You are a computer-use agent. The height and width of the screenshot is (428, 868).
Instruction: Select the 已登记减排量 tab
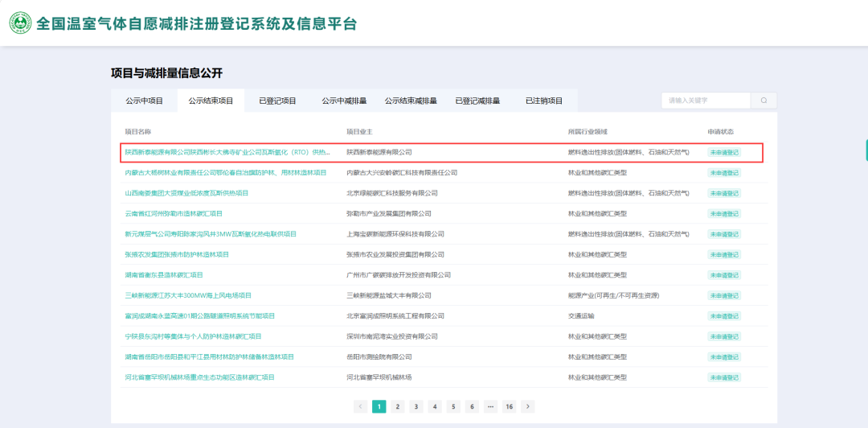(477, 101)
